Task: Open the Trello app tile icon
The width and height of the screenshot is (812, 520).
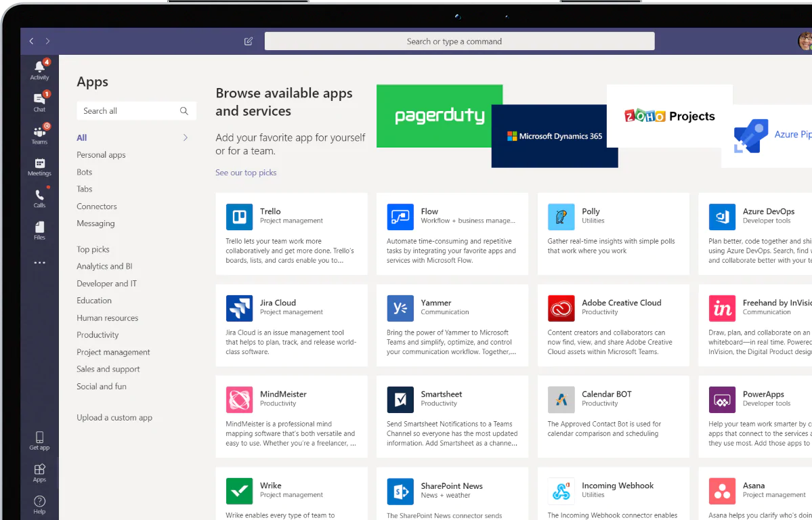Action: point(239,217)
